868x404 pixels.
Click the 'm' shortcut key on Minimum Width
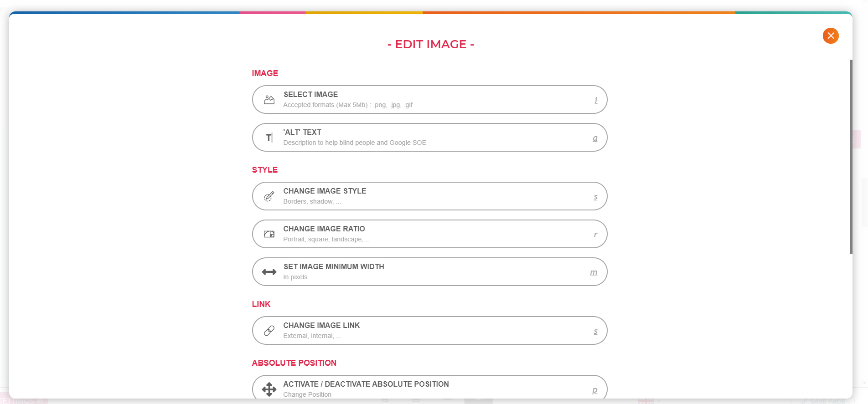(x=594, y=273)
